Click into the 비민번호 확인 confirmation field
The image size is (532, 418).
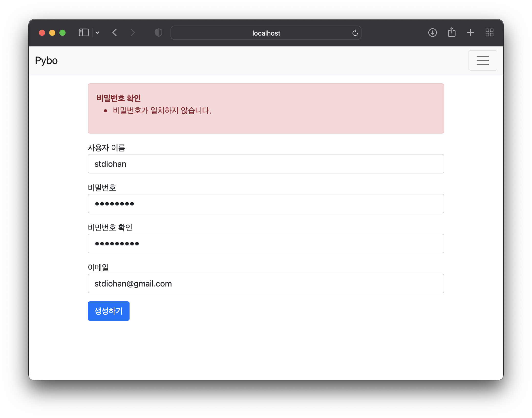[266, 244]
